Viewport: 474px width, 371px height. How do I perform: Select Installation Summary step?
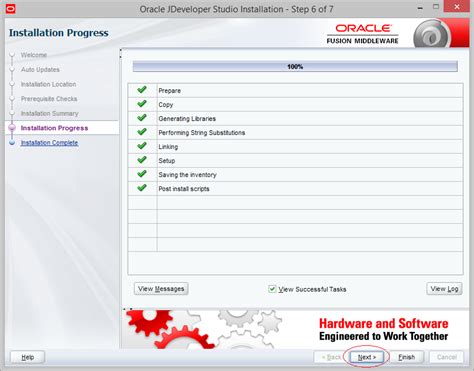(x=49, y=113)
